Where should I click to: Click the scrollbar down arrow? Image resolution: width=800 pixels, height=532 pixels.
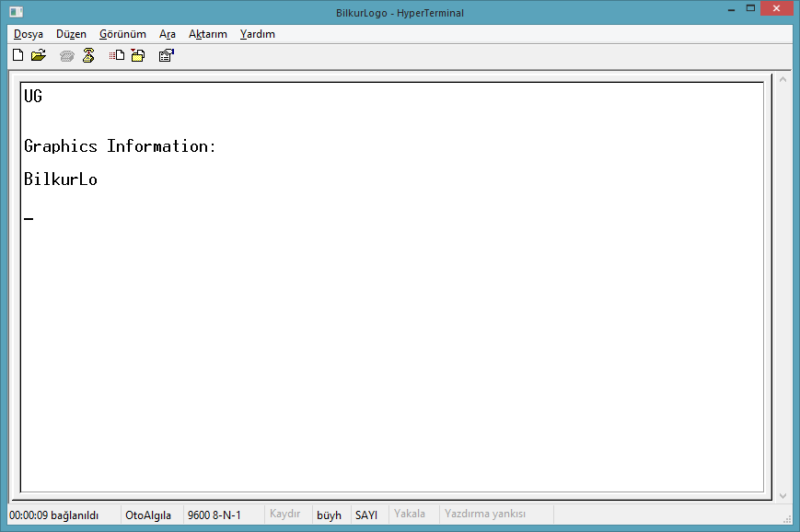click(x=783, y=495)
